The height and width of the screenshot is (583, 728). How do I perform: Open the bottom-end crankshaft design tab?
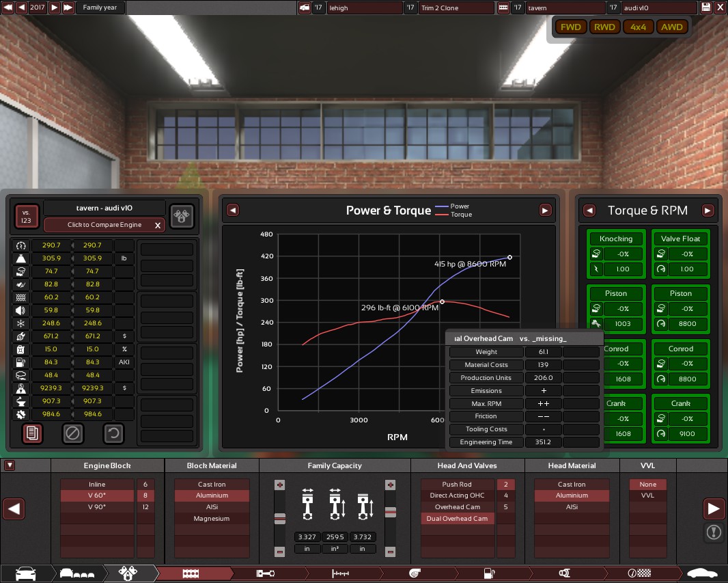pos(266,573)
